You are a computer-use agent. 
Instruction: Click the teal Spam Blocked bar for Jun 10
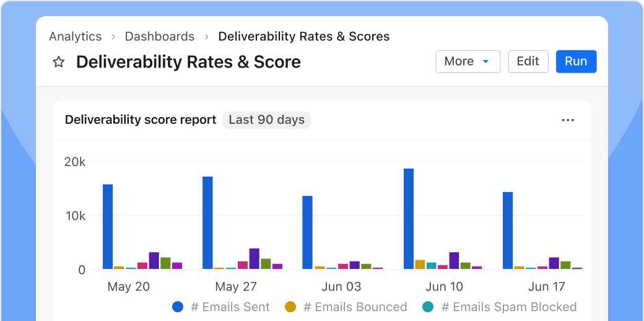click(x=431, y=266)
